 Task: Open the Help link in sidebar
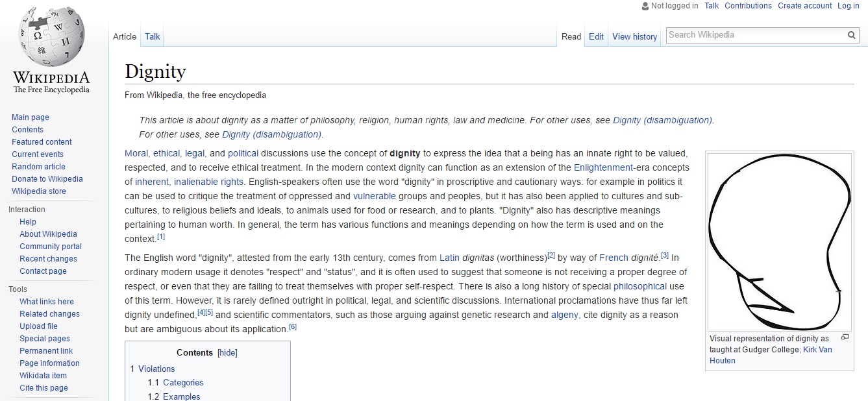pos(28,222)
